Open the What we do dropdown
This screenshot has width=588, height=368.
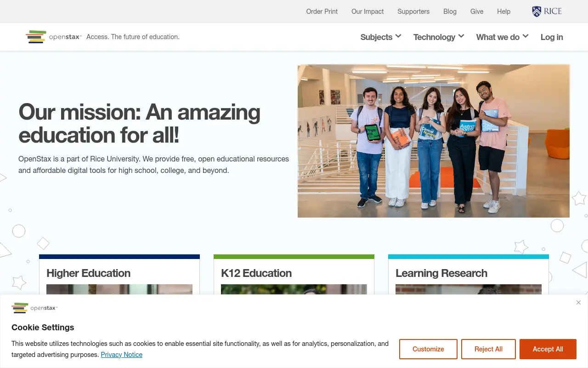coord(502,37)
